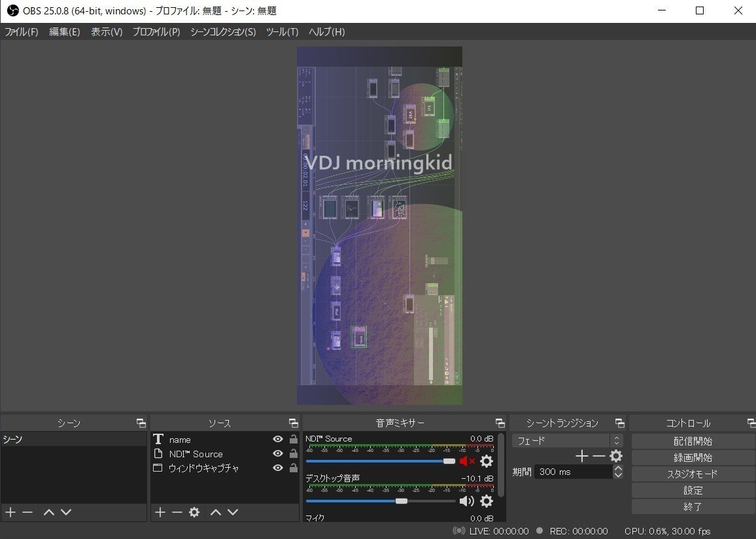Image resolution: width=756 pixels, height=539 pixels.
Task: Open the 表示(V) menu
Action: [107, 32]
